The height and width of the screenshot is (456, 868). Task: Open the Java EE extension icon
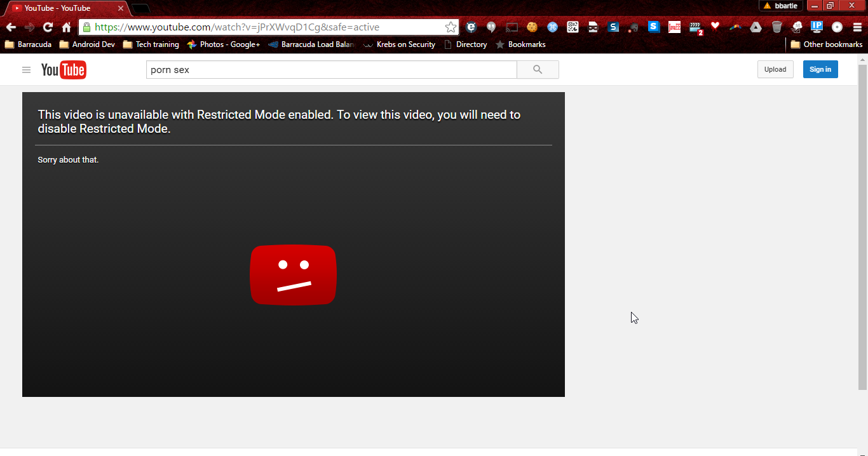click(x=674, y=27)
